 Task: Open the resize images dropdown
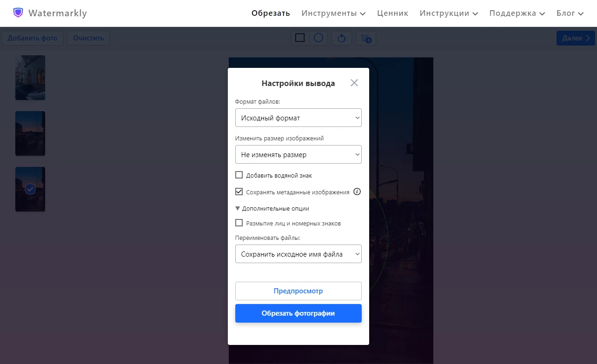point(298,154)
